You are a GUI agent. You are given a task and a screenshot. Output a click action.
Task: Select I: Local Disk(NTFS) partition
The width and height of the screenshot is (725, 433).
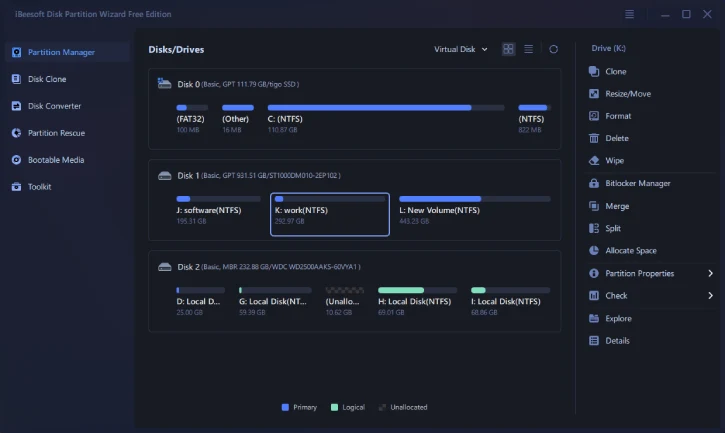coord(510,302)
